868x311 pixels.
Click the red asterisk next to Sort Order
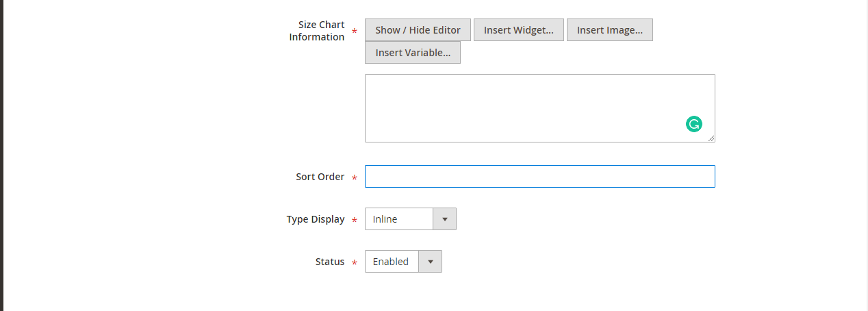[354, 178]
